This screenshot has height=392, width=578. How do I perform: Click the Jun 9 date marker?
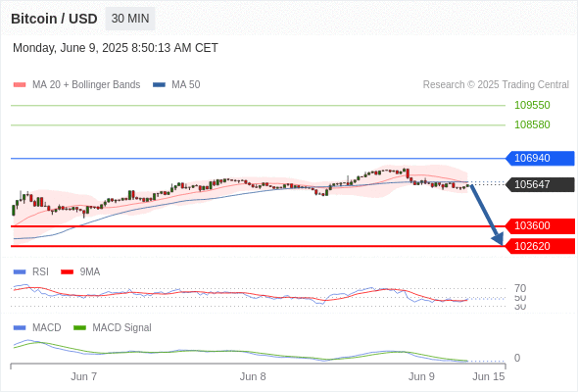(421, 376)
